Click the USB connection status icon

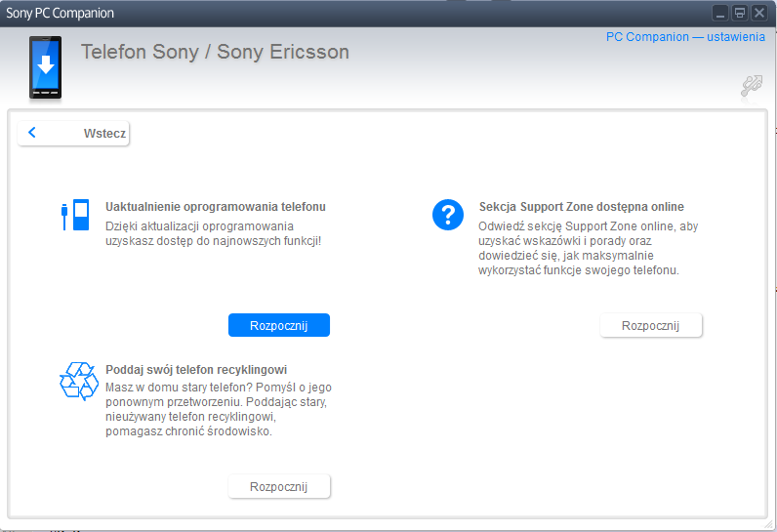752,86
